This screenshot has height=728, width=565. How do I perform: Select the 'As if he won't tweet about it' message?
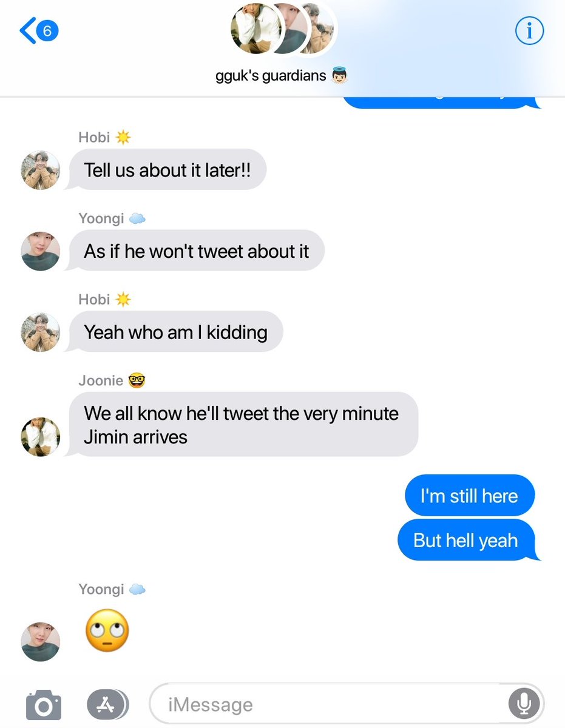coord(195,251)
